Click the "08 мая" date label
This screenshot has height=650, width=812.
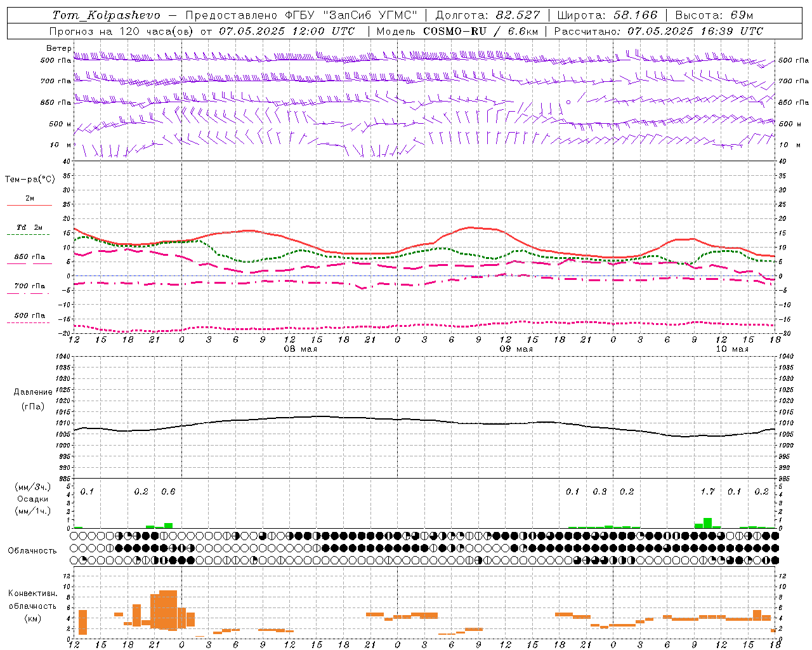[301, 349]
